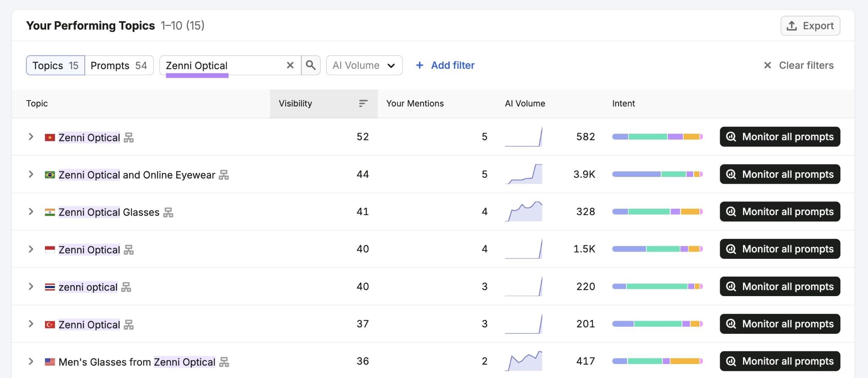Image resolution: width=868 pixels, height=378 pixels.
Task: Click Clear filters
Action: coord(798,65)
